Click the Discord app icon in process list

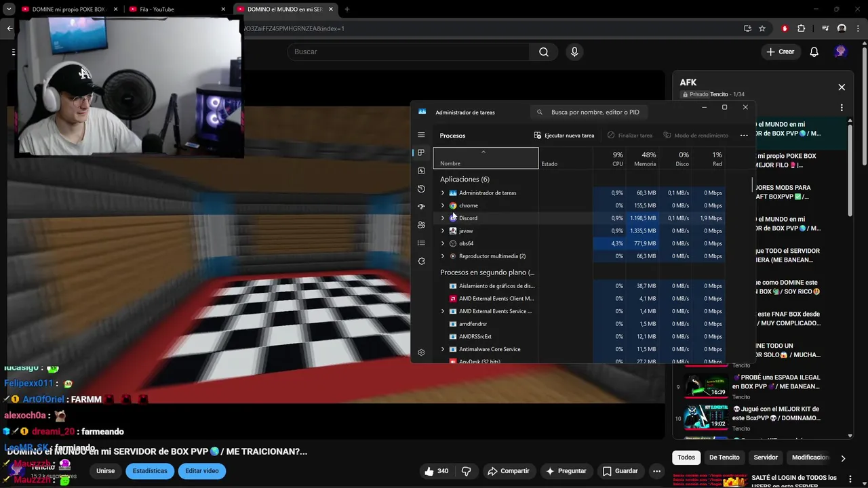(453, 218)
